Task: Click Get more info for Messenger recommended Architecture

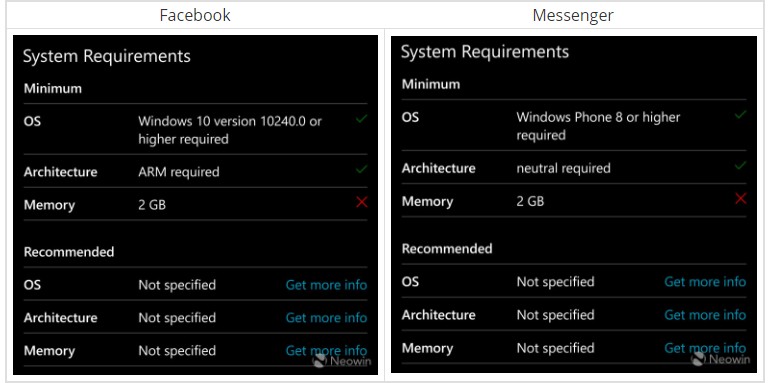Action: (x=705, y=315)
